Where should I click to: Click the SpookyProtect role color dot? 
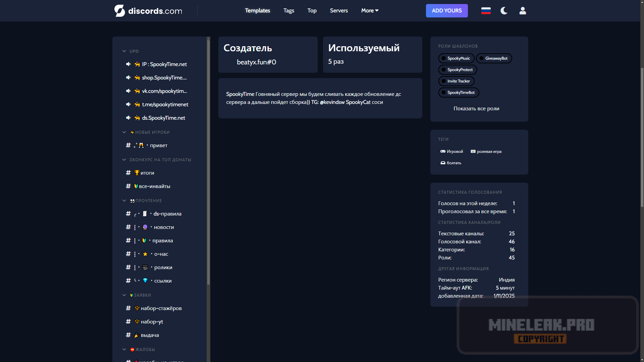click(x=443, y=70)
